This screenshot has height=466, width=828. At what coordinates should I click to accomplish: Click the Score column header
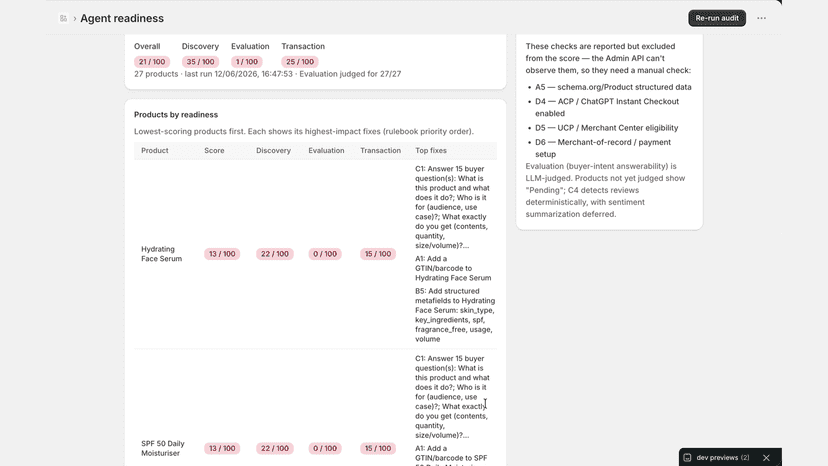coord(214,151)
